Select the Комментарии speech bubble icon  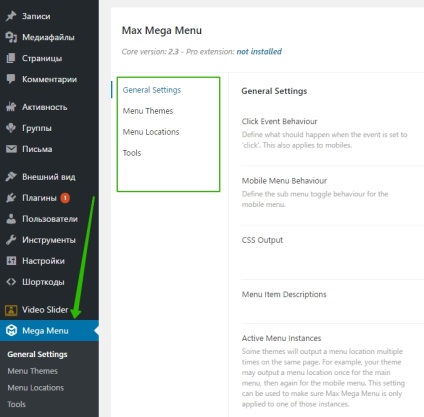coord(11,79)
